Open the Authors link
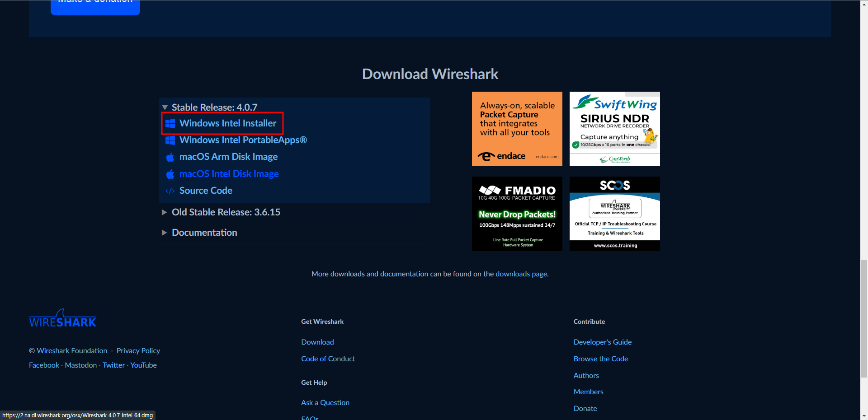The height and width of the screenshot is (420, 868). (x=586, y=375)
